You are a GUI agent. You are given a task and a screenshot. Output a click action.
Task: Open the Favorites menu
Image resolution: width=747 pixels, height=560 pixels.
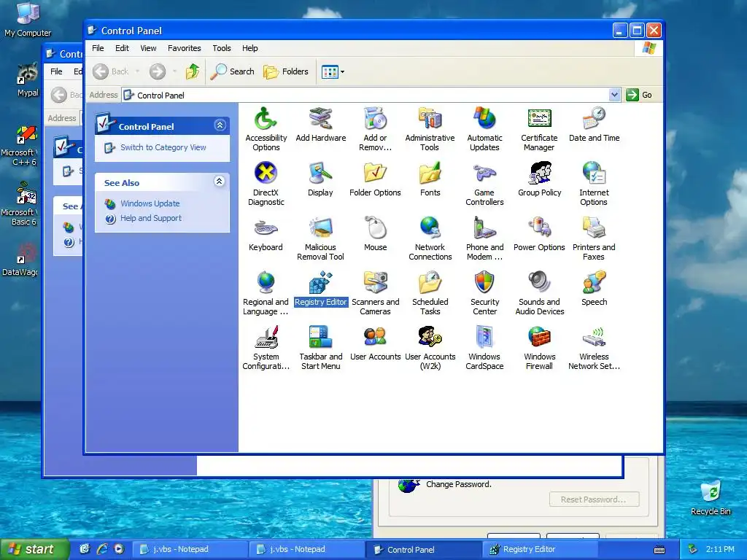(184, 48)
